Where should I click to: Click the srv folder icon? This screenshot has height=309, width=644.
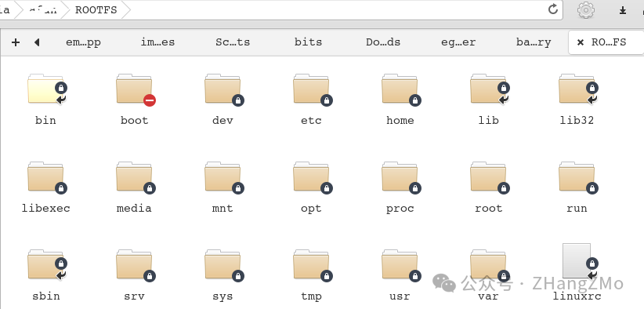click(x=134, y=264)
